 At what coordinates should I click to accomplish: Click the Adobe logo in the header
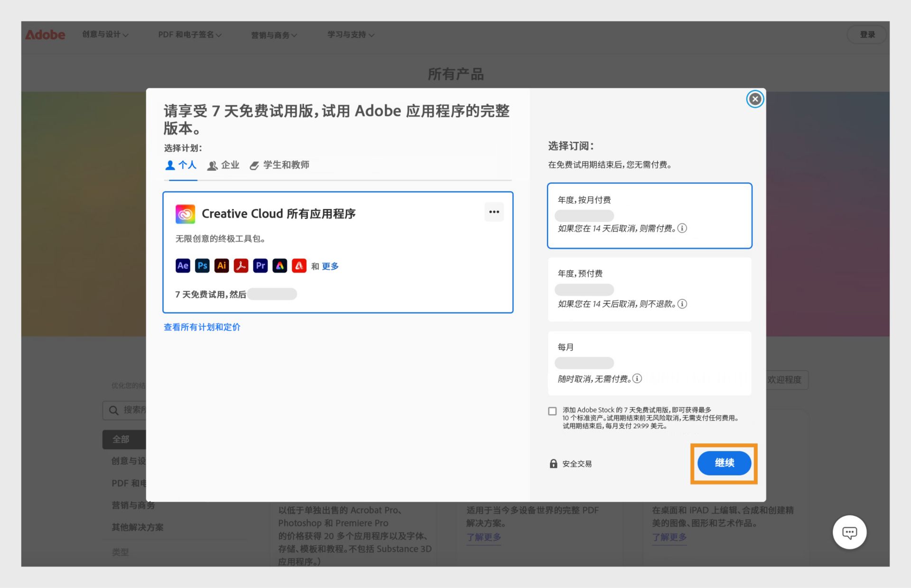pos(45,35)
